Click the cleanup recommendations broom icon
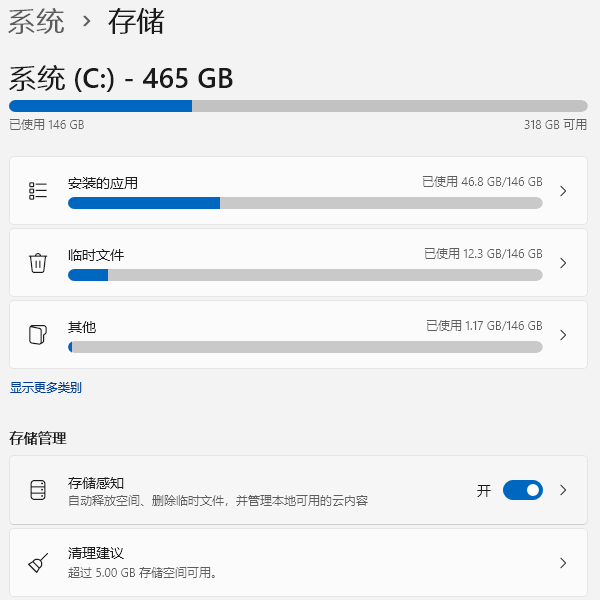 coord(38,563)
